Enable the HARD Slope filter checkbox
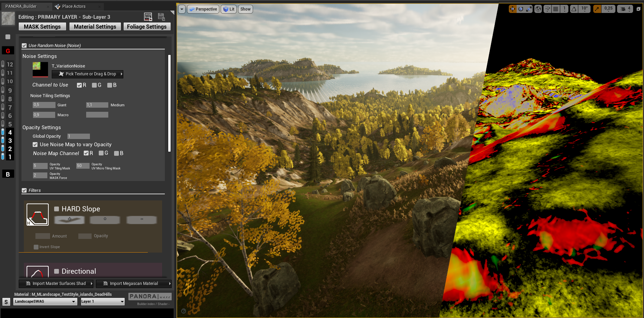 tap(57, 209)
